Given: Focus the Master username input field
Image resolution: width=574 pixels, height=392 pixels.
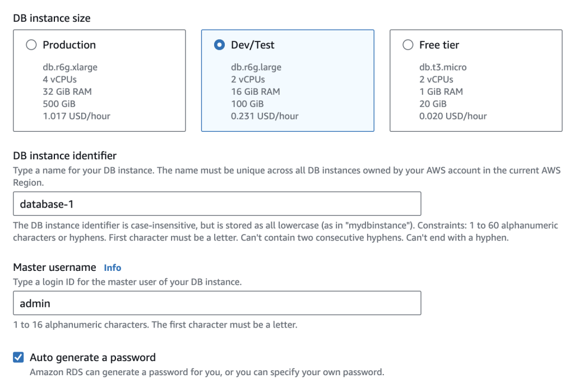Looking at the screenshot, I should [217, 303].
